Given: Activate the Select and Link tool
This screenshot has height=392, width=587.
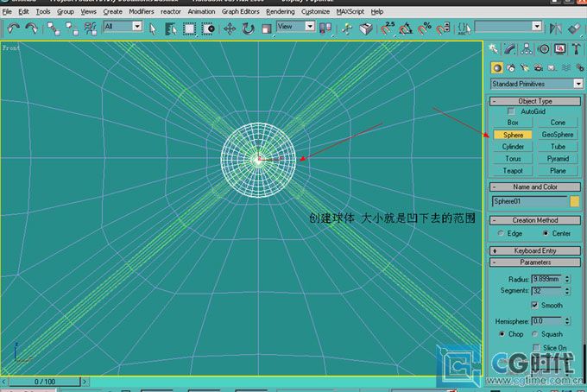Looking at the screenshot, I should coord(54,28).
